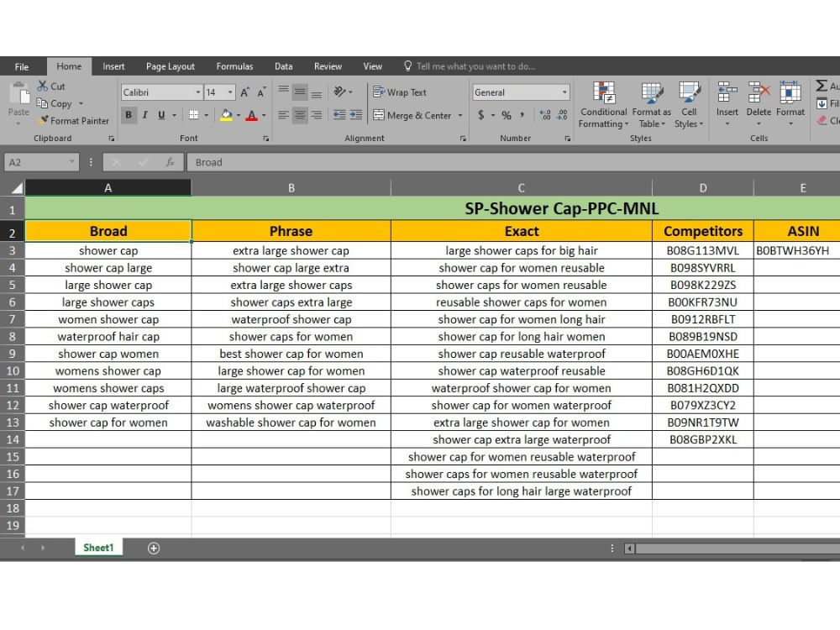
Task: Open the Font dialog launcher
Action: point(265,139)
